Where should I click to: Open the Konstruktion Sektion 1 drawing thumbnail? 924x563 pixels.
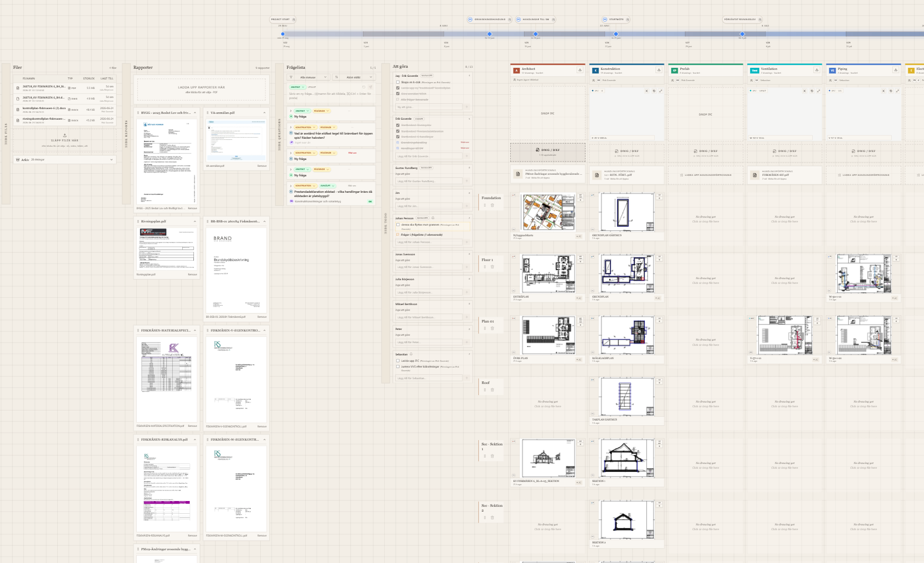[627, 458]
